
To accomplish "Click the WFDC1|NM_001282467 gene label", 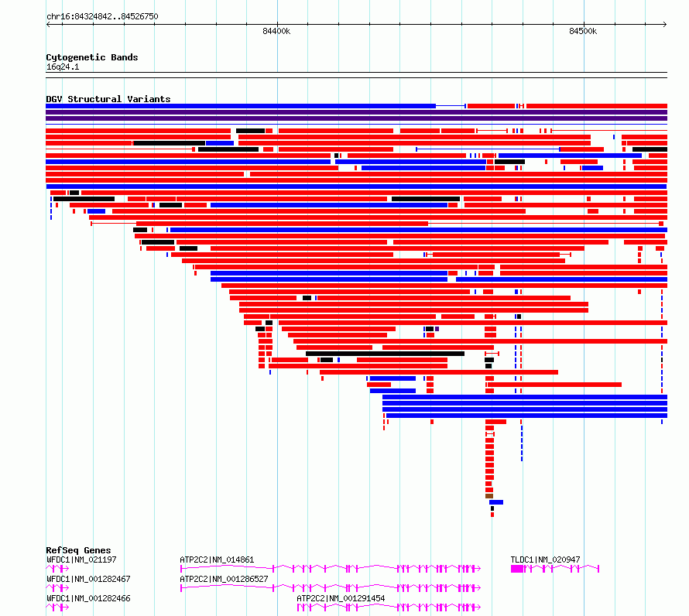I will click(x=88, y=579).
